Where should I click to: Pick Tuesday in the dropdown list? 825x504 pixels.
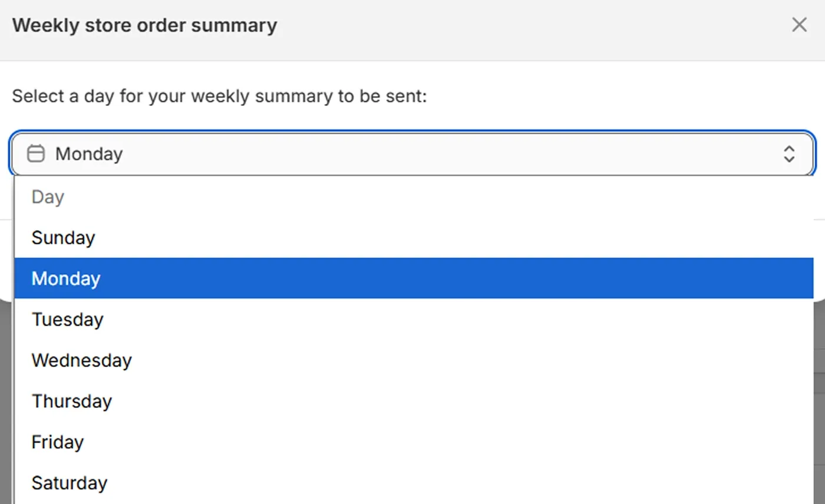point(67,319)
